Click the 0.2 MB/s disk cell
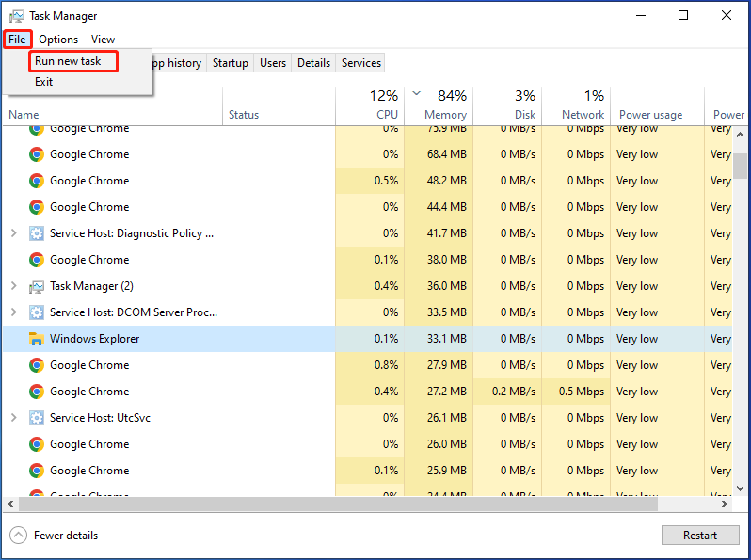 507,392
